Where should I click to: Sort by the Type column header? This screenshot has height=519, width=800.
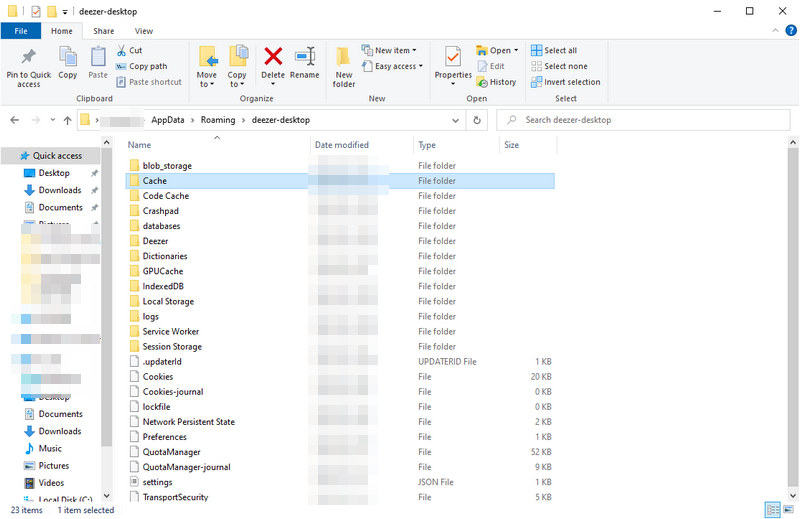[456, 145]
